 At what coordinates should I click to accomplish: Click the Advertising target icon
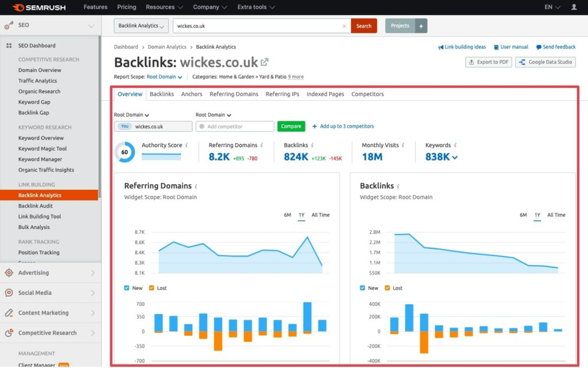coord(9,273)
